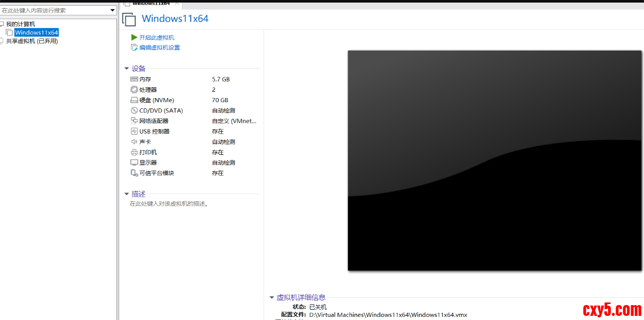This screenshot has height=320, width=644.
Task: Click the Windows11x64 page title heading
Action: pos(175,19)
